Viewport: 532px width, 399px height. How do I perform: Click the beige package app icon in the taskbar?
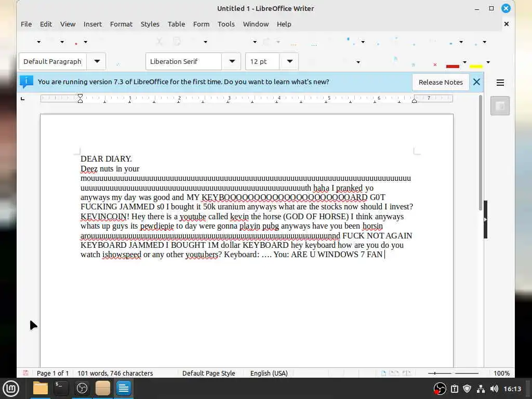(102, 388)
